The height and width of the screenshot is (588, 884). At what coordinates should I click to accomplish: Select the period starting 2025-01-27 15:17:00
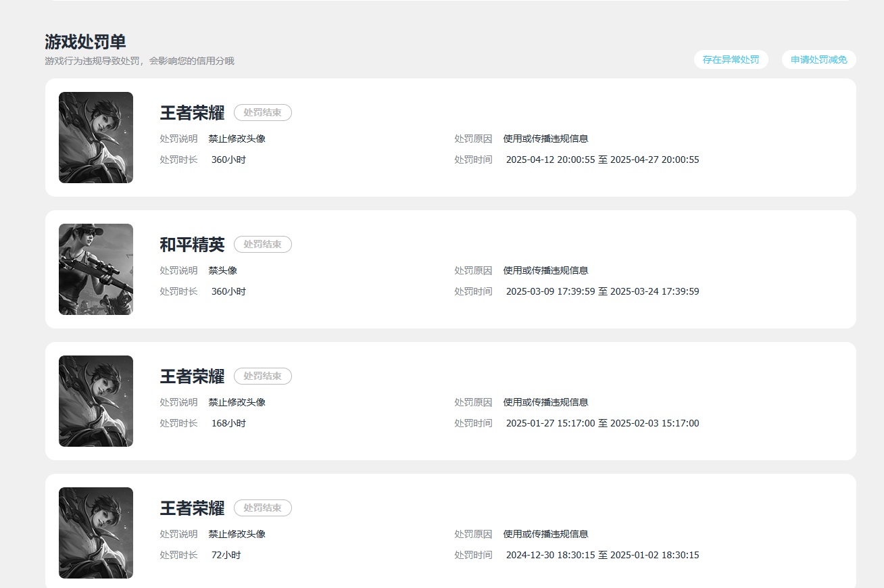tap(603, 423)
